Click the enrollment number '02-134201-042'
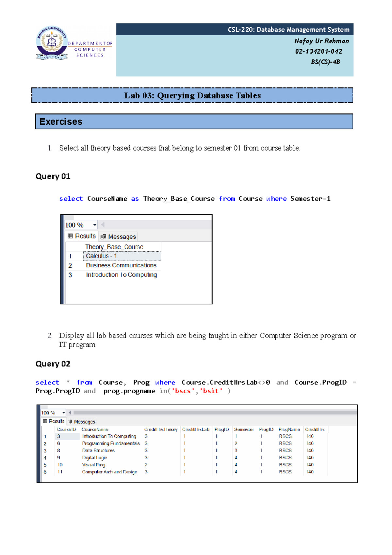392x555 pixels. point(319,52)
